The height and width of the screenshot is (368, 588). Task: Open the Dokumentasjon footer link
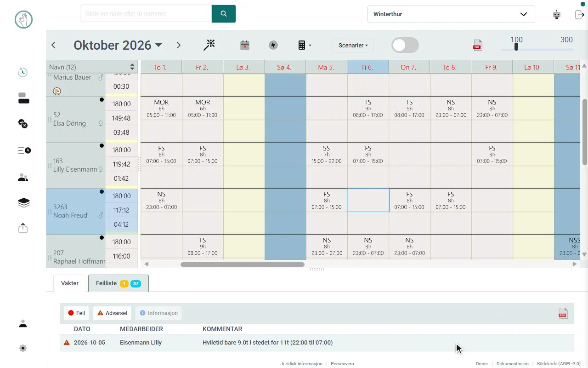[513, 363]
